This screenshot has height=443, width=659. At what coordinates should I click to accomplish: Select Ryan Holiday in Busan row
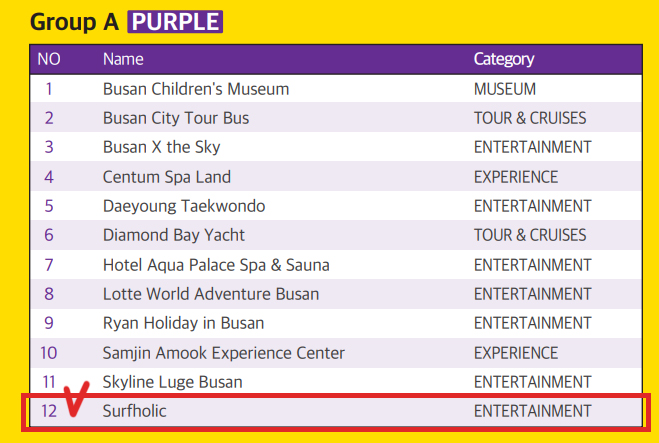(336, 323)
